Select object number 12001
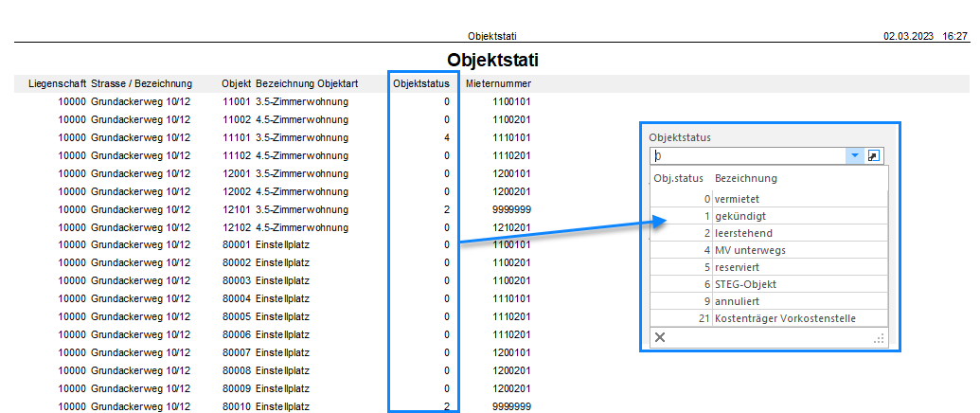 point(237,173)
